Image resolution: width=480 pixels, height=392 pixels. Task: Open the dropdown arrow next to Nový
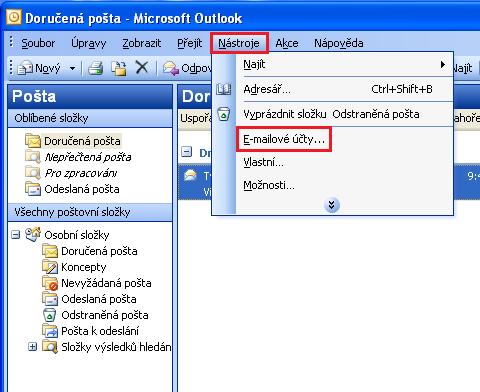pyautogui.click(x=72, y=68)
